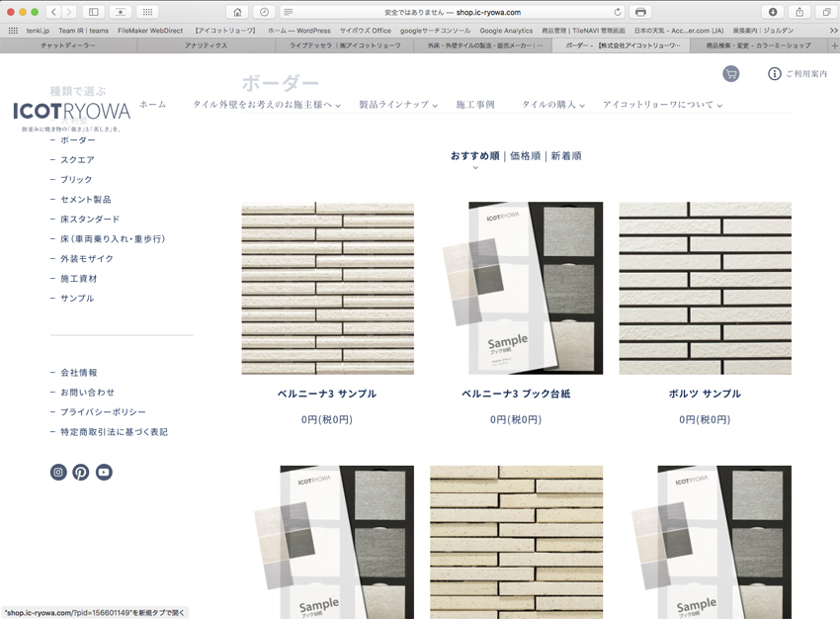The width and height of the screenshot is (840, 619).
Task: Select the スクエア category
Action: [x=77, y=160]
